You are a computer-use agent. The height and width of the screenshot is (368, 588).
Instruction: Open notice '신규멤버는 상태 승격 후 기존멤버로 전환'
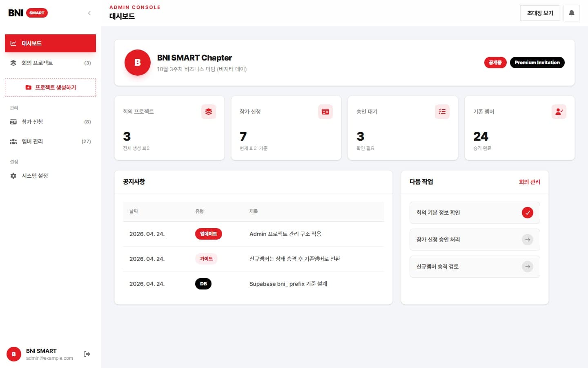pos(295,259)
